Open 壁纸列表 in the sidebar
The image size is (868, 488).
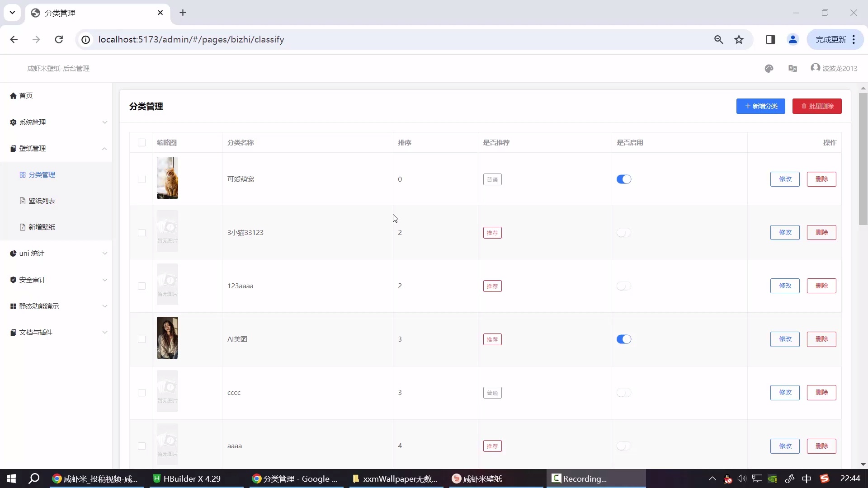pos(42,201)
